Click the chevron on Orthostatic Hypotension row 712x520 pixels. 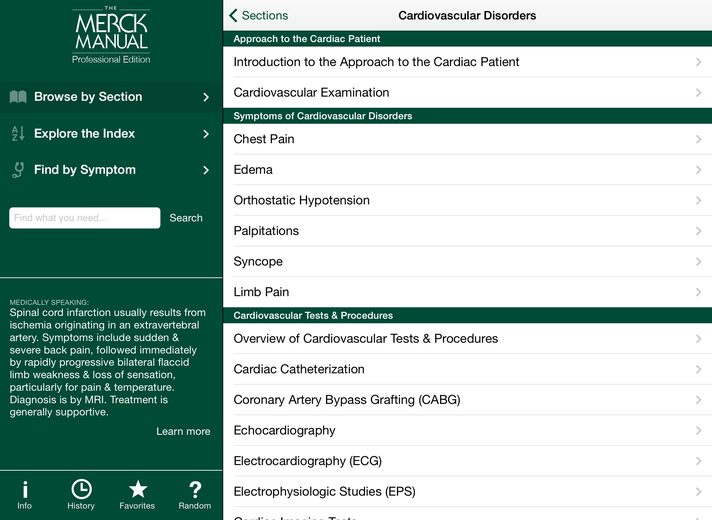pos(698,200)
